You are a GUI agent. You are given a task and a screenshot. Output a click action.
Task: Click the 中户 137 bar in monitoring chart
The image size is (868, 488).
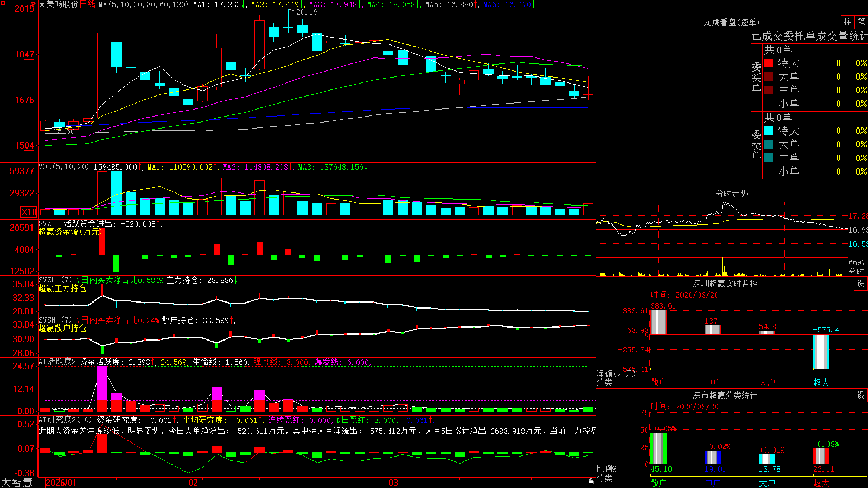pyautogui.click(x=712, y=330)
